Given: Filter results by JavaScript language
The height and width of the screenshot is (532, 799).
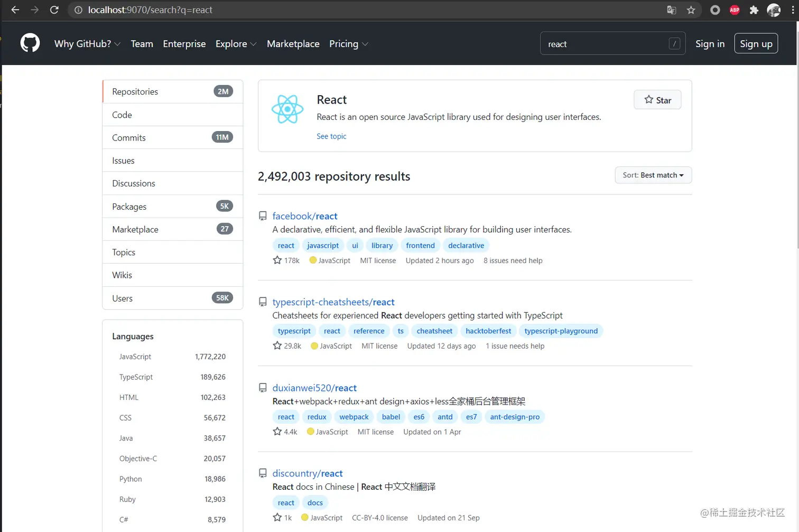Looking at the screenshot, I should tap(172, 357).
